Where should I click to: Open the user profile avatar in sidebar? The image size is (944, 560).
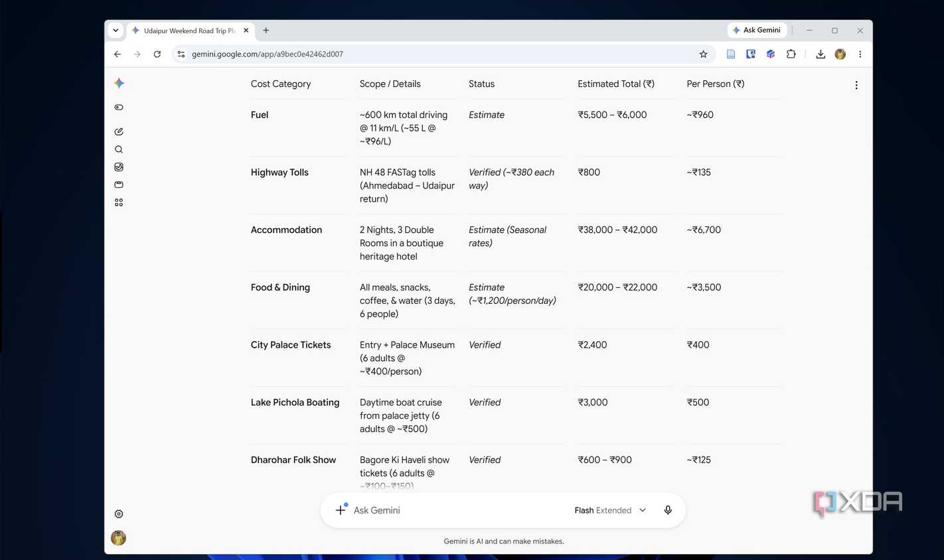[119, 537]
